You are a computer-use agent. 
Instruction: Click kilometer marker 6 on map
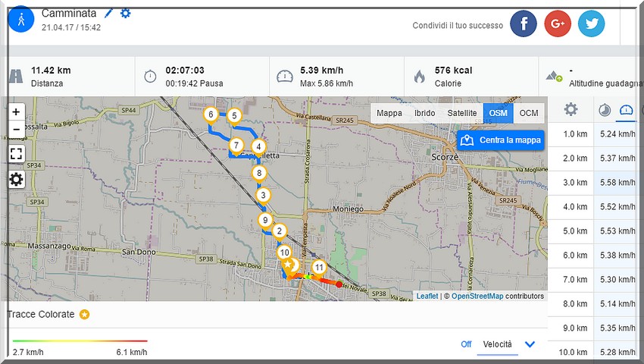[211, 115]
